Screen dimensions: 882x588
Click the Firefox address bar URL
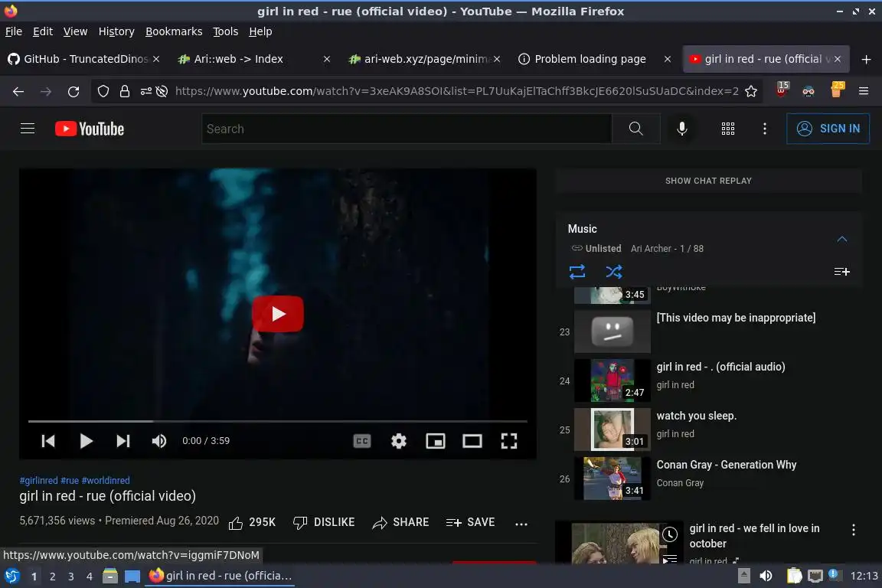coord(457,91)
